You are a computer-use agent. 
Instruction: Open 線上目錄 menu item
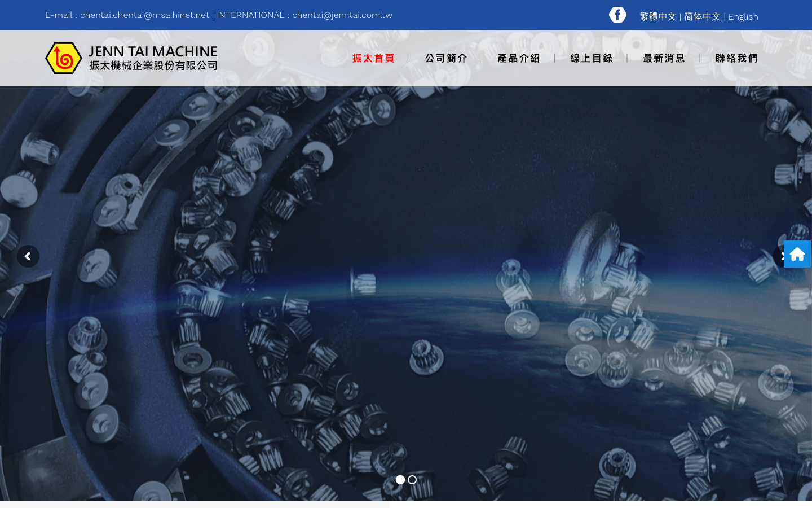point(592,58)
